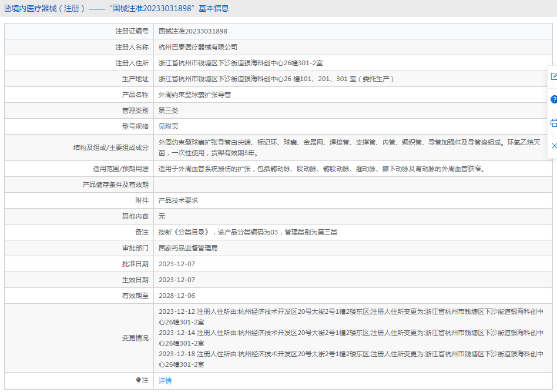The height and width of the screenshot is (392, 557).
Task: Click the 2028-12-06 expiry date
Action: point(177,296)
